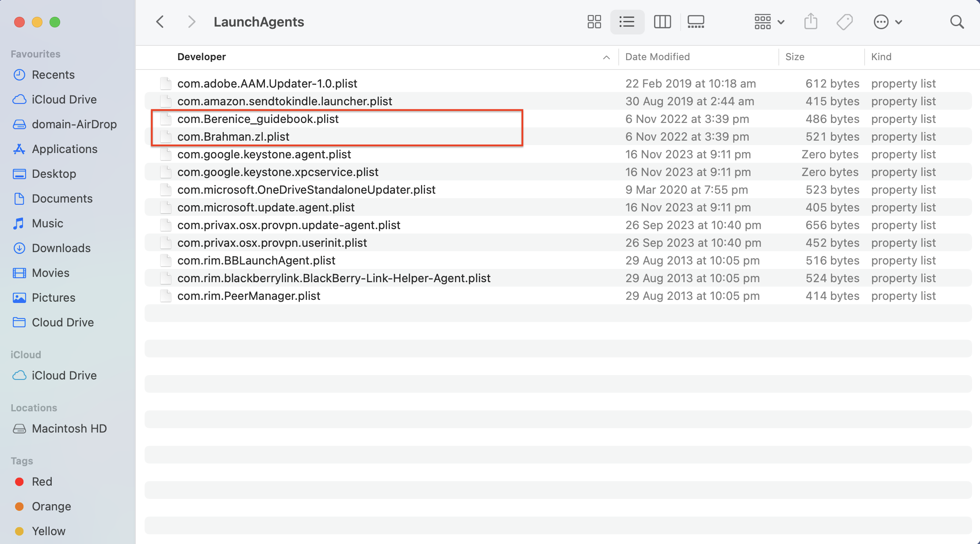
Task: Click the Red tag color dot
Action: (x=19, y=482)
